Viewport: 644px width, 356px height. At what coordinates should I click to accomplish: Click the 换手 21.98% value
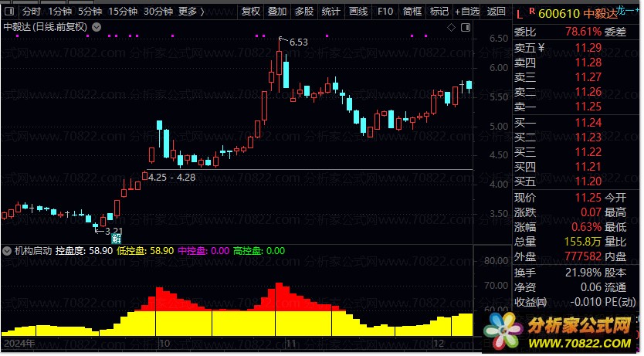click(583, 273)
